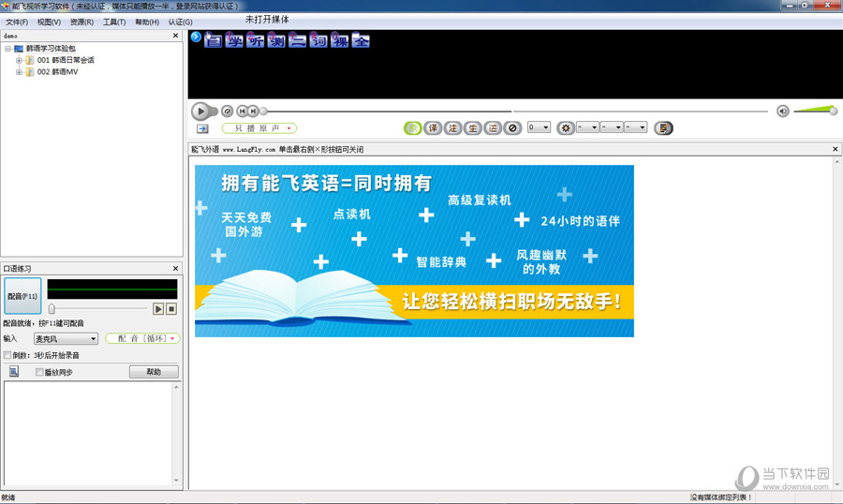843x504 pixels.
Task: Close the 能飞外语 ad panel
Action: [836, 149]
